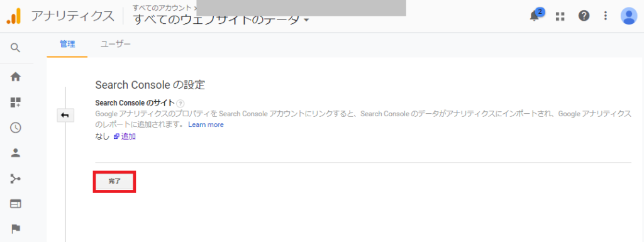This screenshot has height=242, width=644.
Task: Open the help question mark menu
Action: [x=584, y=16]
